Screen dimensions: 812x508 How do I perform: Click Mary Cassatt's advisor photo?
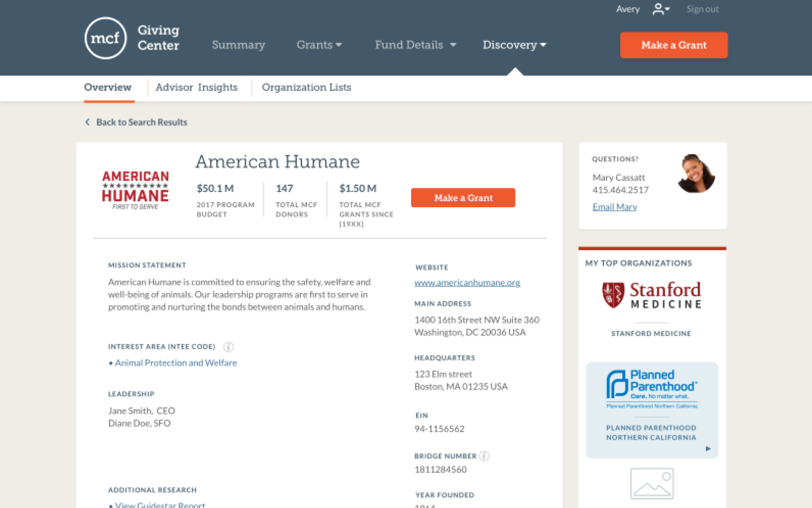696,174
